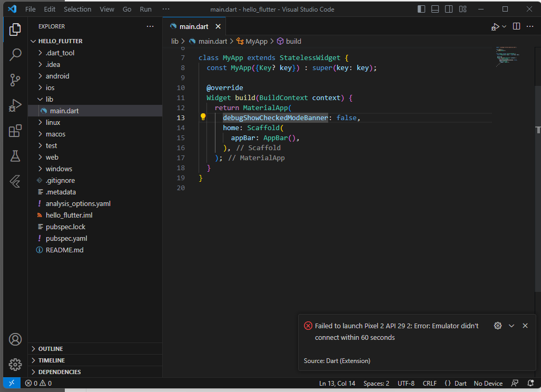Screen dimensions: 541x392
Task: Toggle the primary side bar layout icon
Action: [421, 9]
